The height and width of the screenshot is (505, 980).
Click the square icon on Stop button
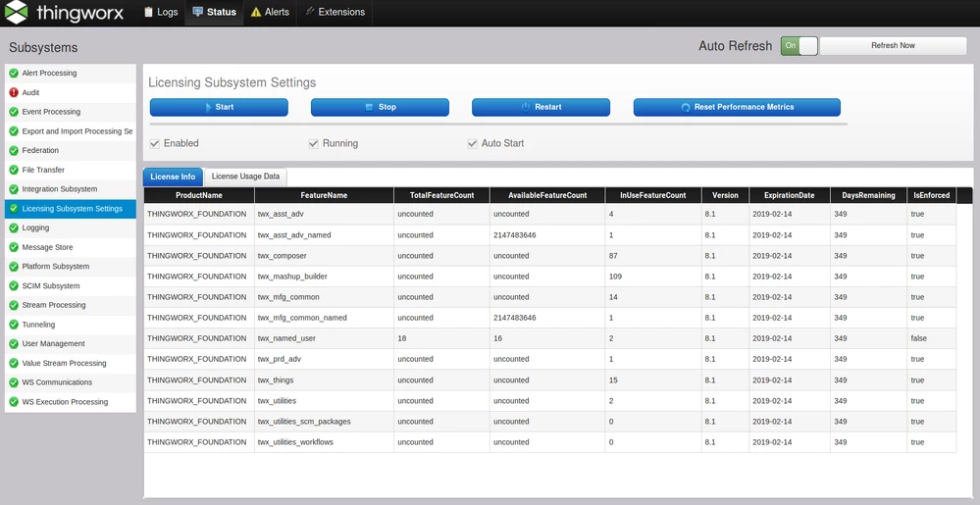click(x=370, y=108)
